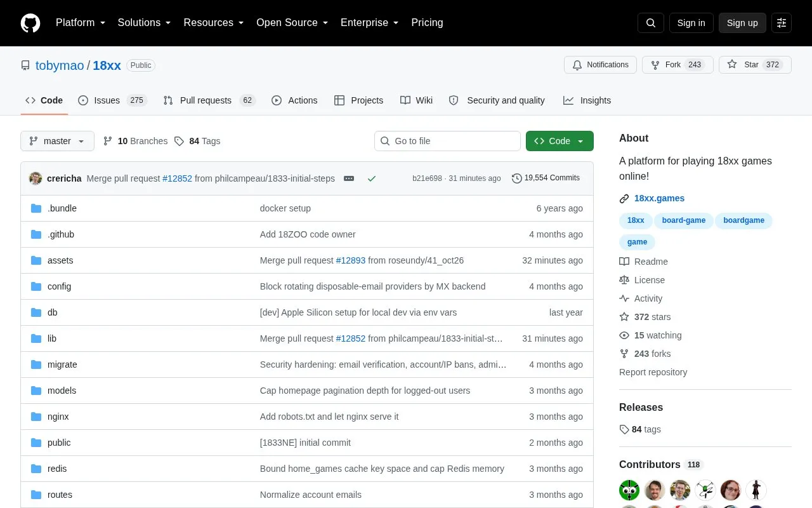Image resolution: width=812 pixels, height=508 pixels.
Task: Open the .github folder
Action: pyautogui.click(x=61, y=234)
